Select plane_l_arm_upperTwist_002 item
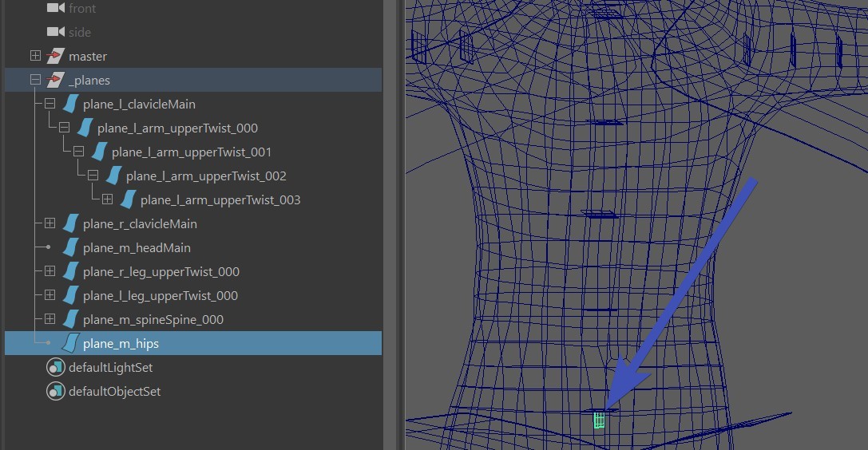Image resolution: width=868 pixels, height=450 pixels. pos(205,176)
